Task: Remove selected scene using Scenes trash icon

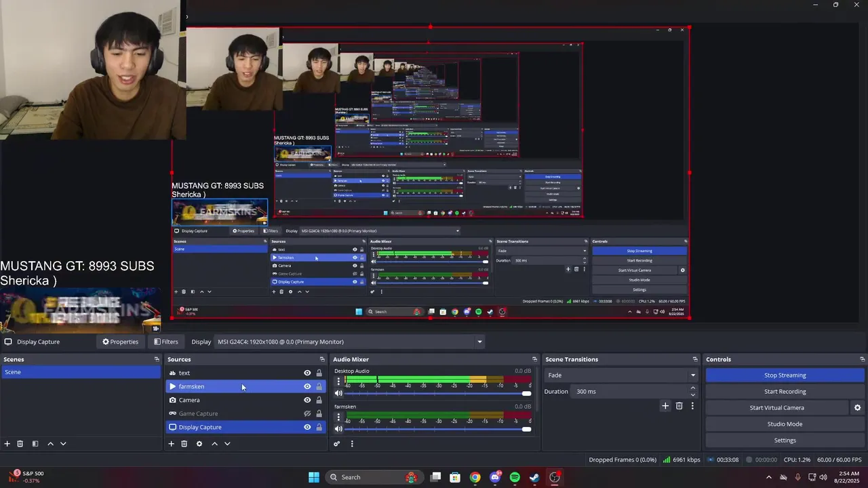Action: click(20, 444)
